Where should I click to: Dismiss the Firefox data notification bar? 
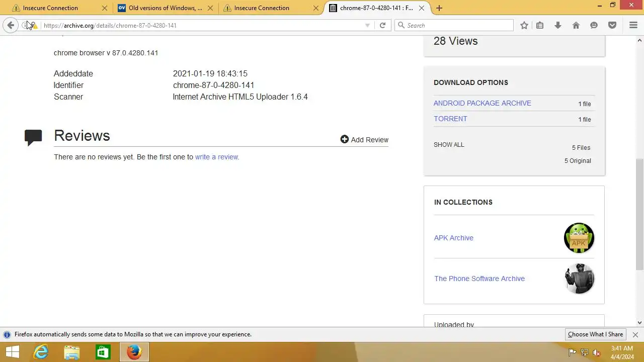point(635,334)
